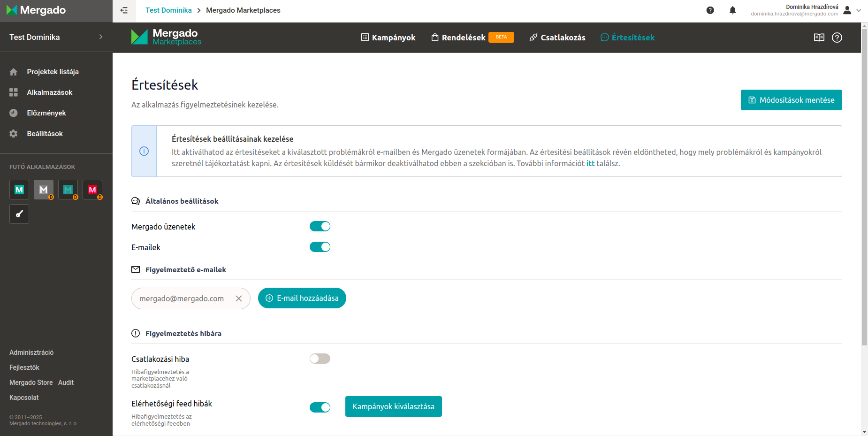This screenshot has height=436, width=868.
Task: Click Kampányok kiválasztása button
Action: tap(393, 406)
